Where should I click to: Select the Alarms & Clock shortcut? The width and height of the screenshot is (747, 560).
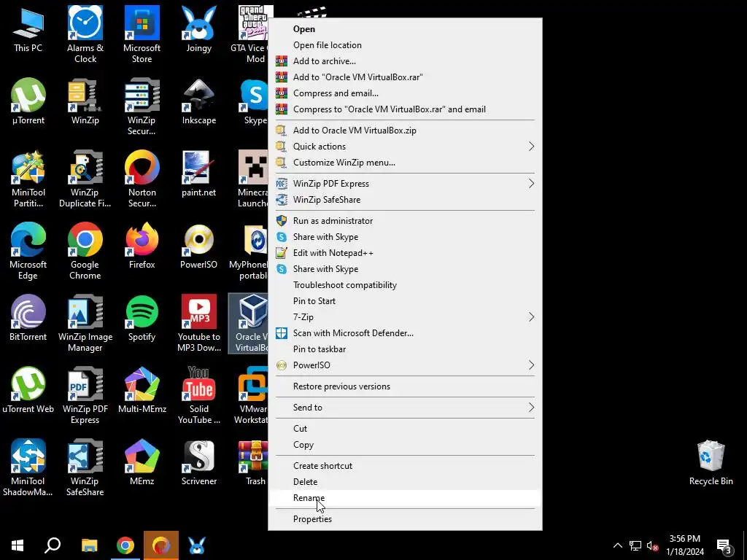pyautogui.click(x=85, y=35)
